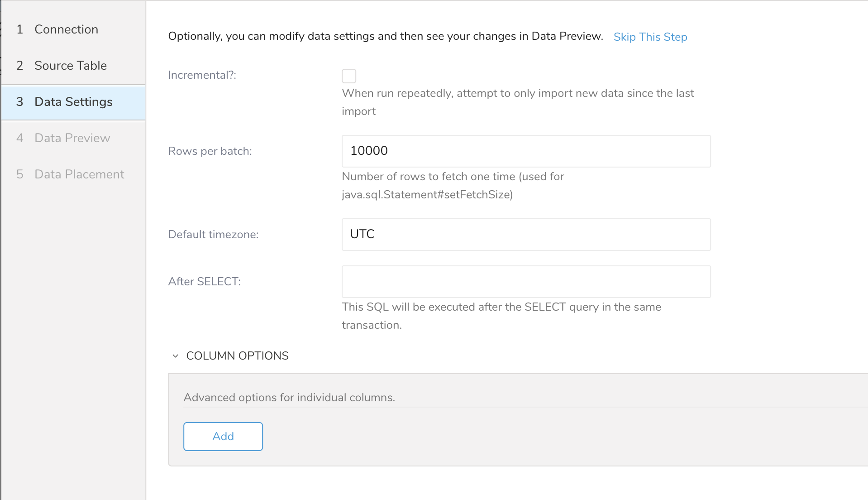Click the Default timezone UTC field

(x=526, y=234)
